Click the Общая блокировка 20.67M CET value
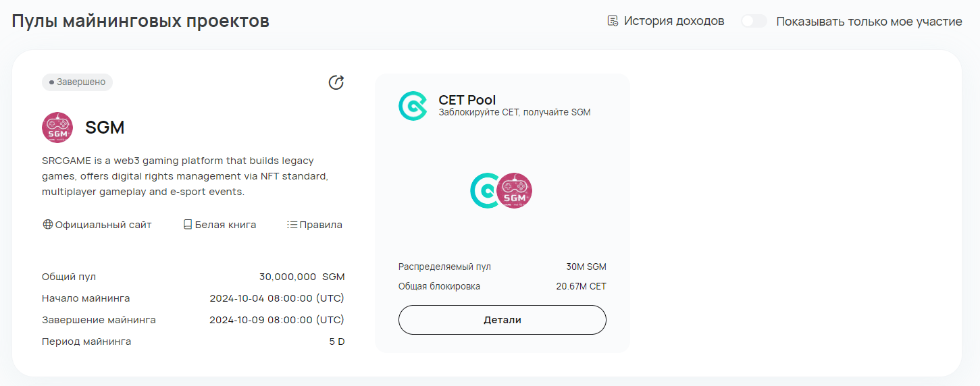This screenshot has width=980, height=386. [581, 286]
